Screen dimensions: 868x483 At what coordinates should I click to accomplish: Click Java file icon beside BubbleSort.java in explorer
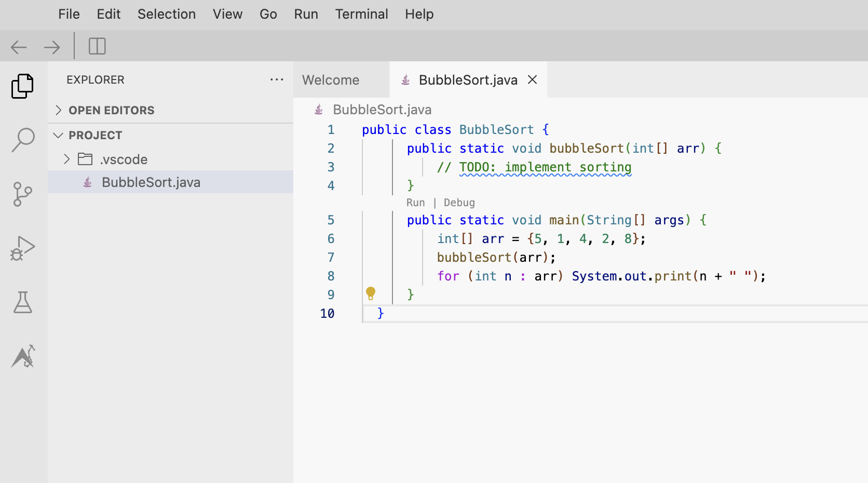tap(88, 182)
